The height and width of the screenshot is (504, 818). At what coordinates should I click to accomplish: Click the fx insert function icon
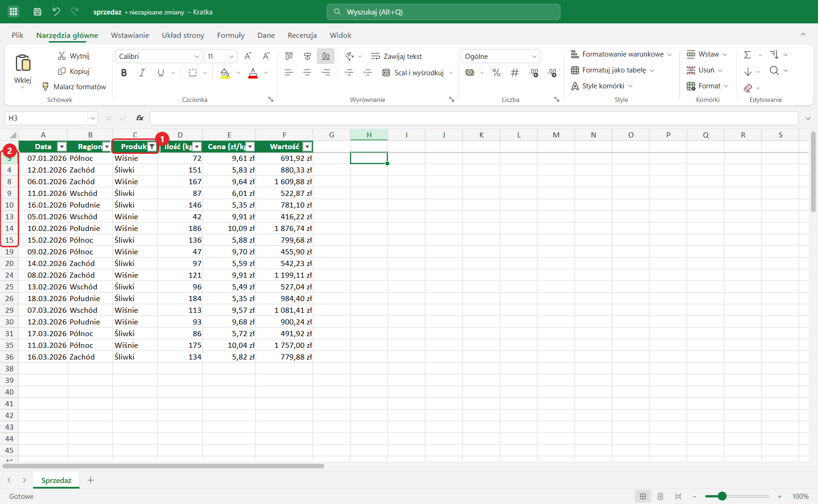(x=140, y=118)
